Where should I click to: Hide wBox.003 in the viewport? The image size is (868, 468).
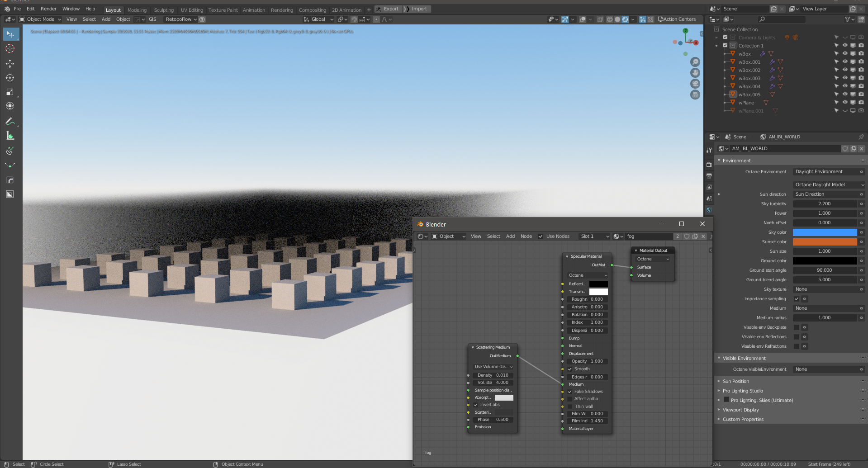tap(844, 78)
